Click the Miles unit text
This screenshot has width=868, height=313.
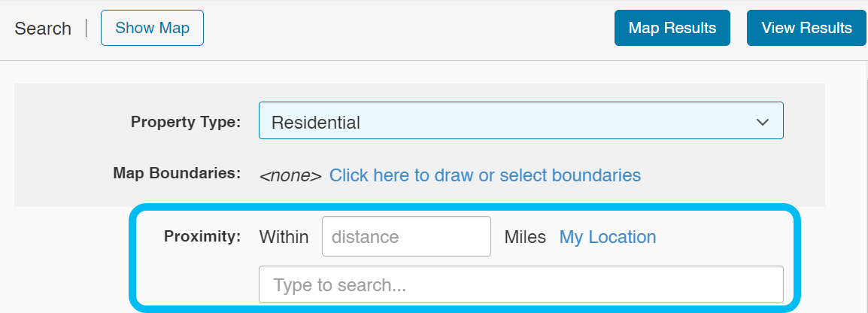(525, 237)
